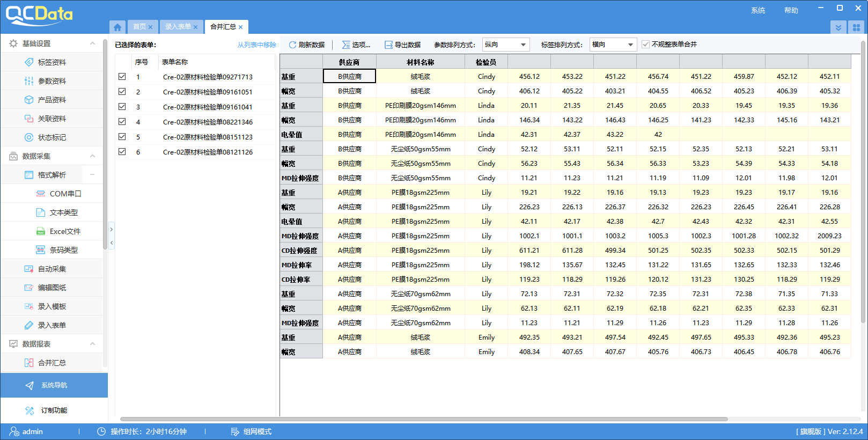Toggle the 不规整表单合并 checkbox
This screenshot has height=440, width=868.
coord(646,45)
